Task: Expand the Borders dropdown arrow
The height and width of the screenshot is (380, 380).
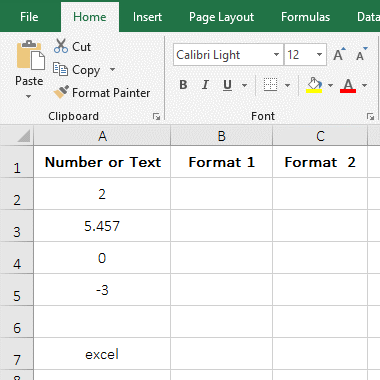Action: tap(287, 85)
